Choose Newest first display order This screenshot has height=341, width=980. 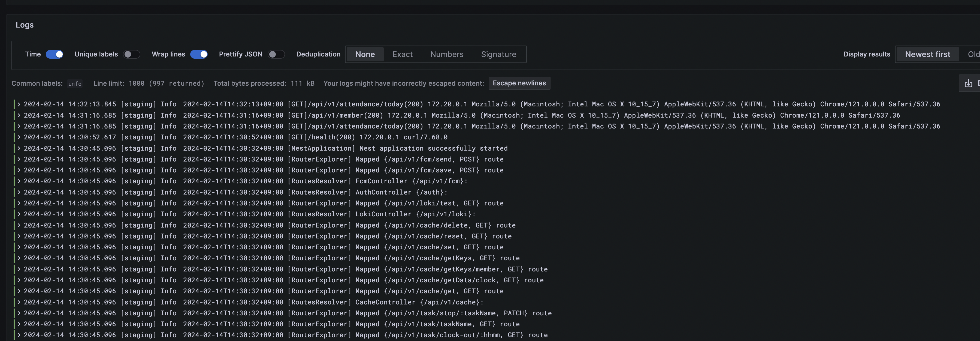pyautogui.click(x=927, y=54)
